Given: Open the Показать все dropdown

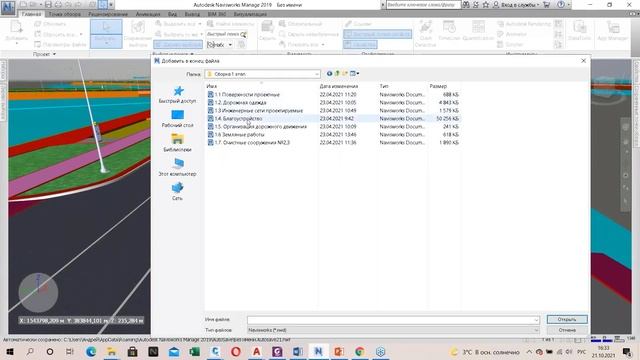Looking at the screenshot, I should (x=323, y=44).
